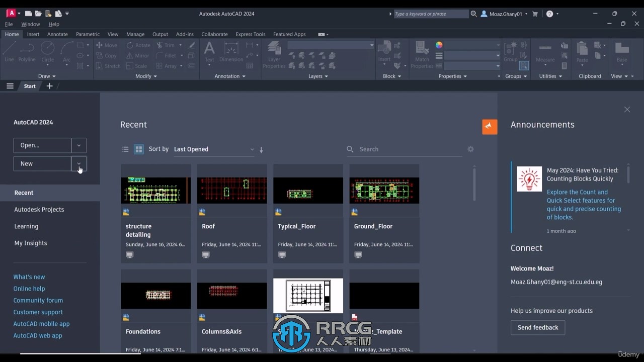Image resolution: width=644 pixels, height=362 pixels.
Task: Click the Scale tool
Action: tap(136, 66)
